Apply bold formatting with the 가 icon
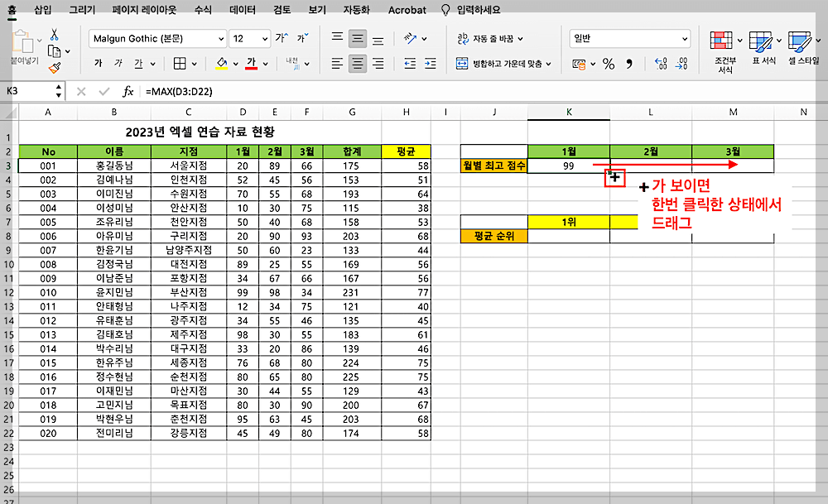828x504 pixels. (x=98, y=62)
